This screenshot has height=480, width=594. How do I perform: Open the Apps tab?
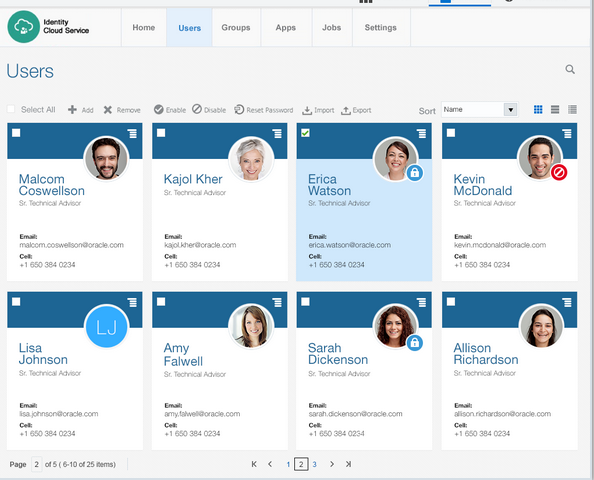286,27
